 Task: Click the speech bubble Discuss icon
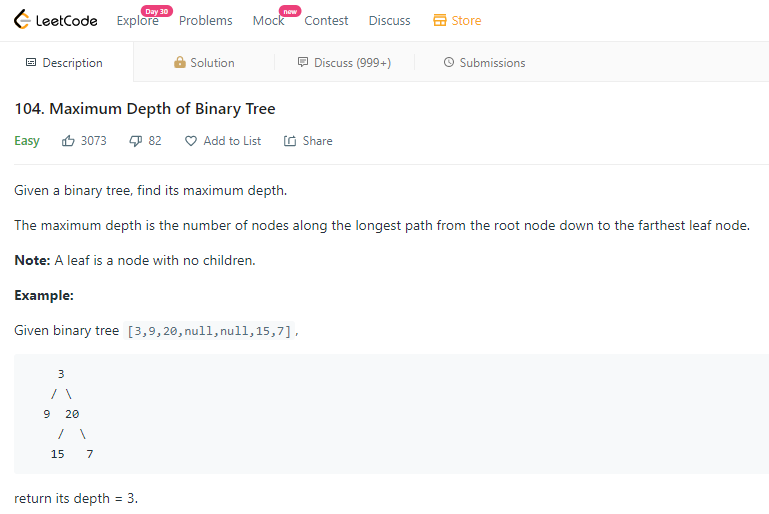coord(303,62)
